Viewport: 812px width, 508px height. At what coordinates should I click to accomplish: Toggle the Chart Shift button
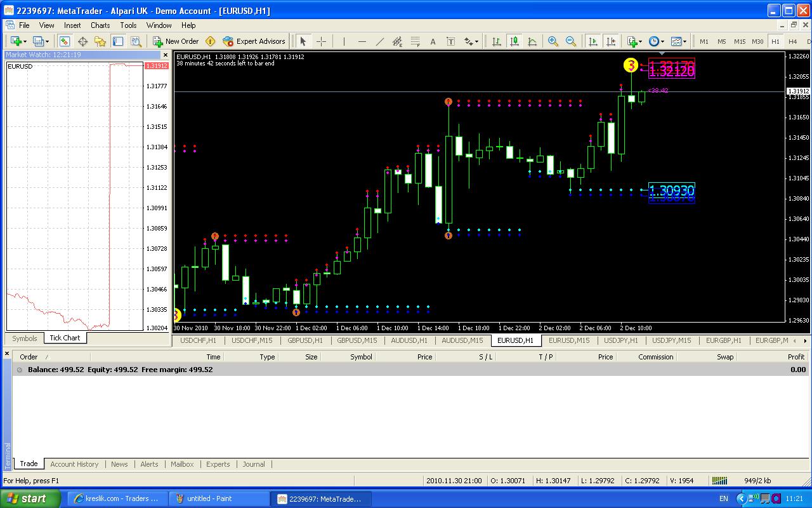point(611,41)
